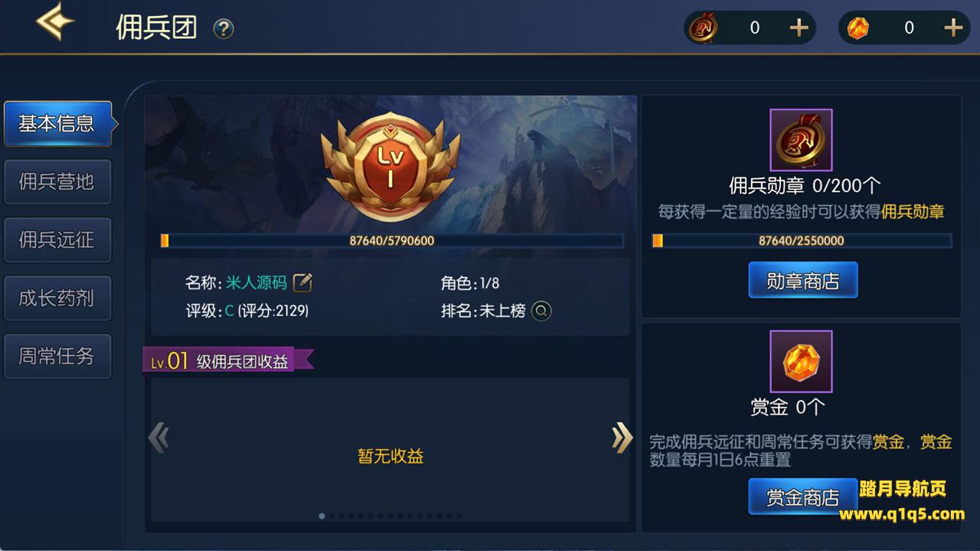The width and height of the screenshot is (980, 551).
Task: Edit the mercenary group name 米人源码
Action: tap(302, 282)
